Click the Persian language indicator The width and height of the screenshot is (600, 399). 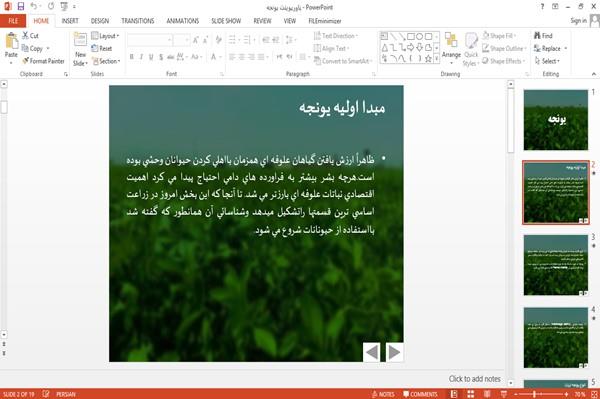click(x=66, y=394)
